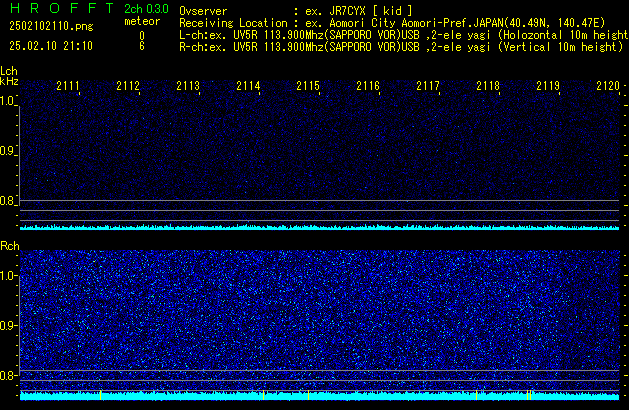This screenshot has height=410, width=629.
Task: Select time label 2116 on the axis
Action: coord(368,86)
